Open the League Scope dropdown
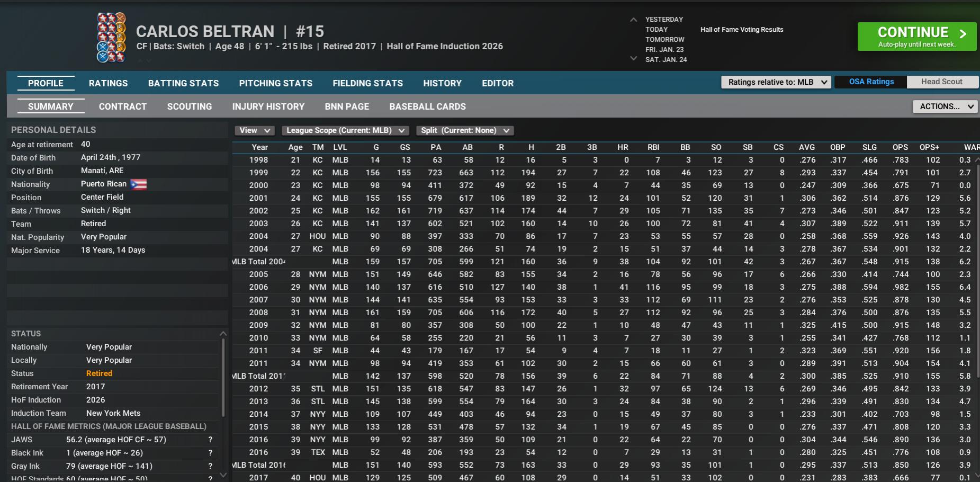Screen dimensions: 980x482 [x=345, y=130]
